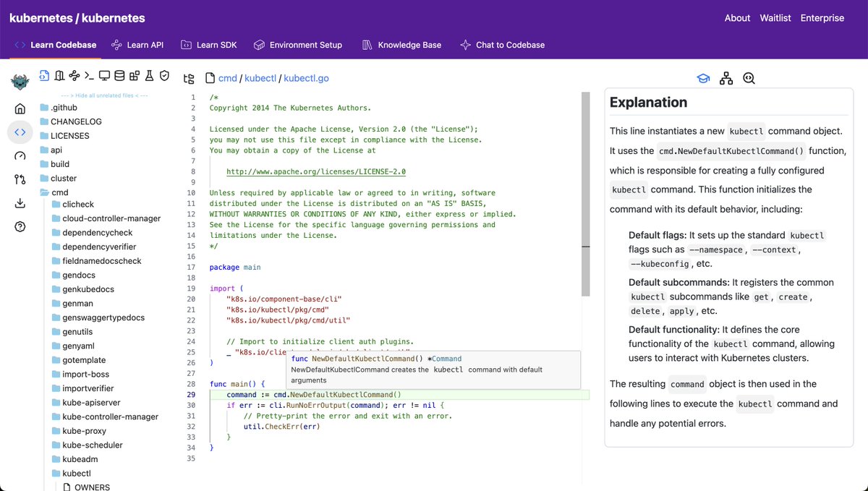The height and width of the screenshot is (491, 868).
Task: Expand the api folder
Action: pos(51,150)
